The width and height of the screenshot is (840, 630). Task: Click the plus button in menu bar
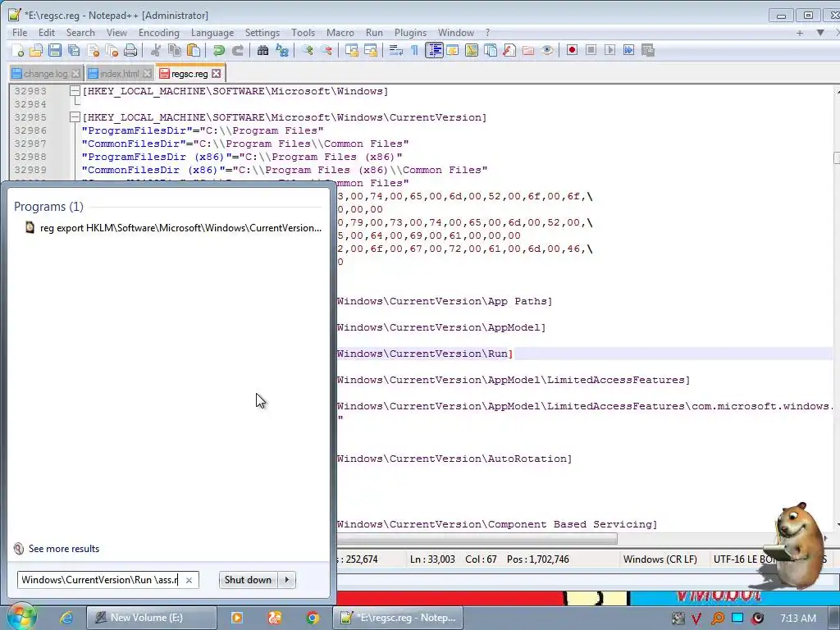(799, 33)
